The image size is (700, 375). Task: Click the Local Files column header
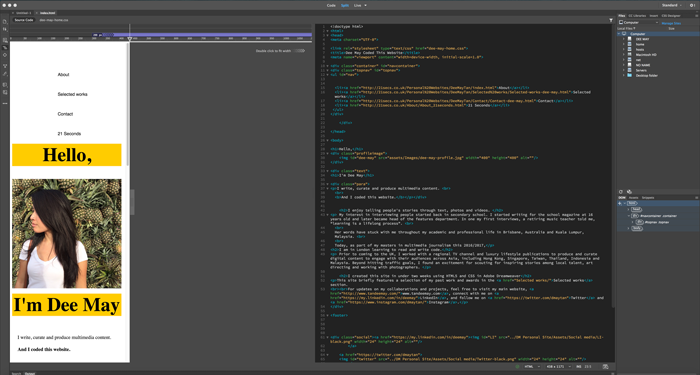coord(626,29)
